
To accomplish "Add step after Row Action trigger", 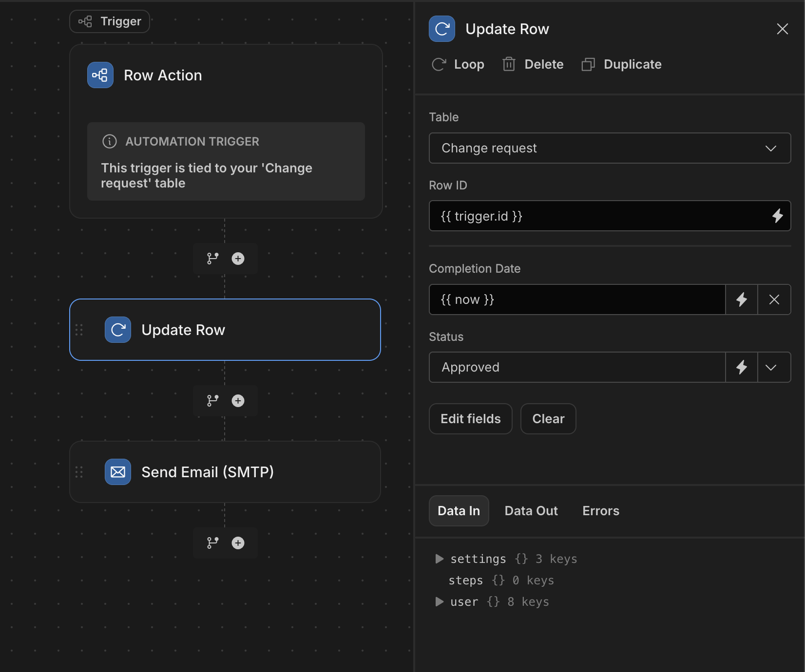I will [238, 259].
